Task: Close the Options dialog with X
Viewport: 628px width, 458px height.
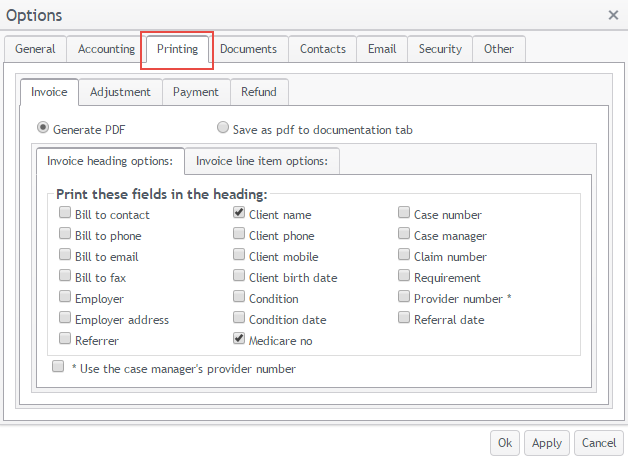Action: click(x=612, y=15)
